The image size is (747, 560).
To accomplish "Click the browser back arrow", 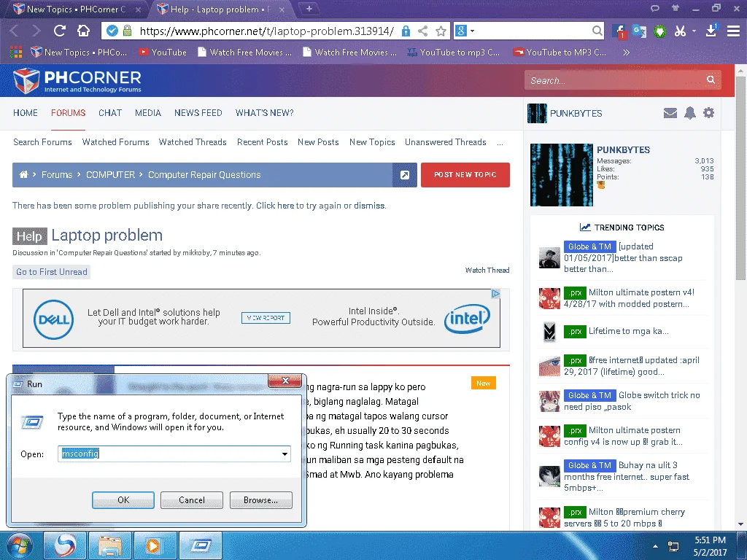I will coord(14,31).
